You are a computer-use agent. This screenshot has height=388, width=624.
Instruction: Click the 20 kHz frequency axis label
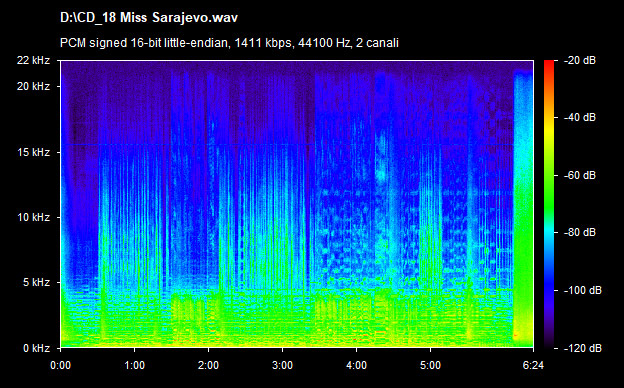33,86
